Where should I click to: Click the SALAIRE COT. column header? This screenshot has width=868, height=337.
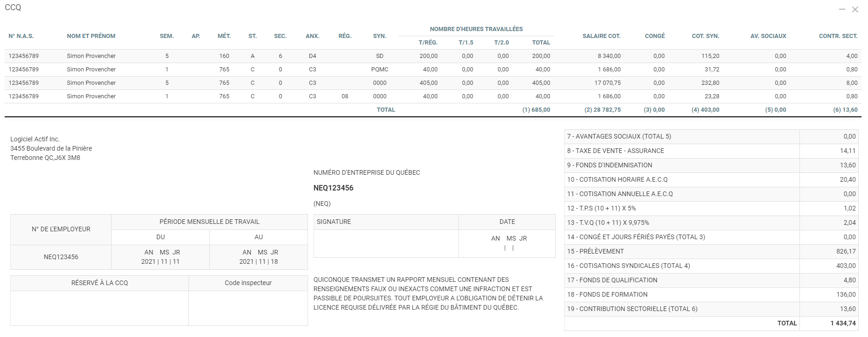601,36
